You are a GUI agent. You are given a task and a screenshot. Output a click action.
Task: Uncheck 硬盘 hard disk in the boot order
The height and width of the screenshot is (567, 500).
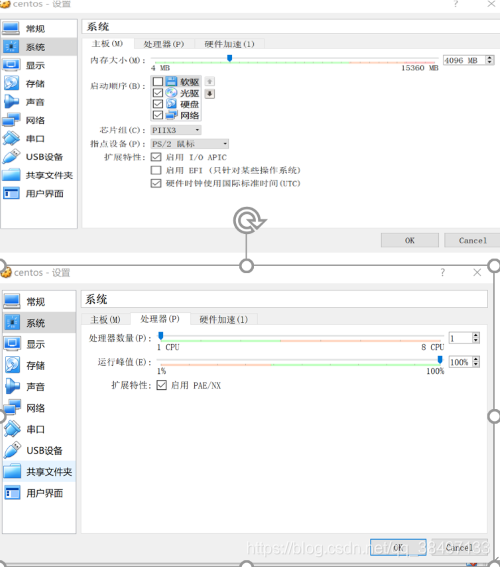(x=158, y=104)
